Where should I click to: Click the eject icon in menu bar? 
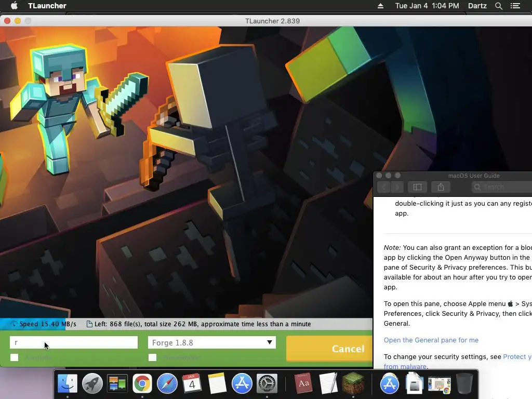coord(380,6)
